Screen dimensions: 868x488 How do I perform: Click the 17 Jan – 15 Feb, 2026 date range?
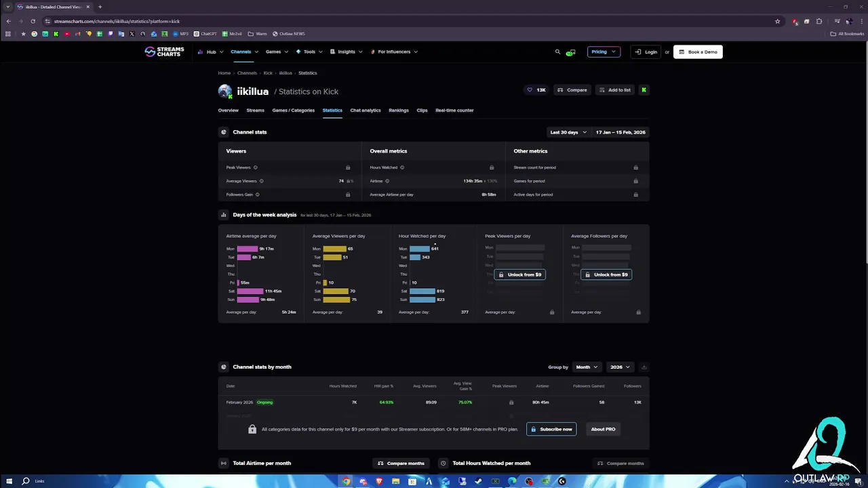click(x=620, y=132)
